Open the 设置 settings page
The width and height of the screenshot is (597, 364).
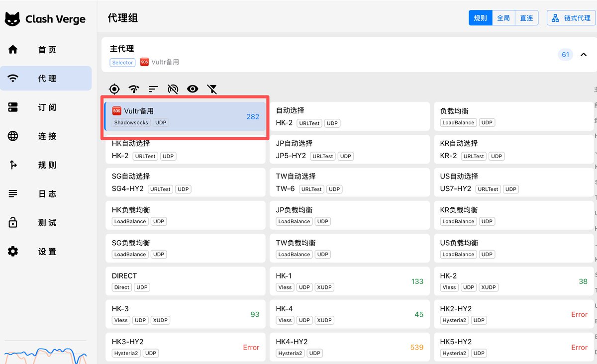pos(46,252)
